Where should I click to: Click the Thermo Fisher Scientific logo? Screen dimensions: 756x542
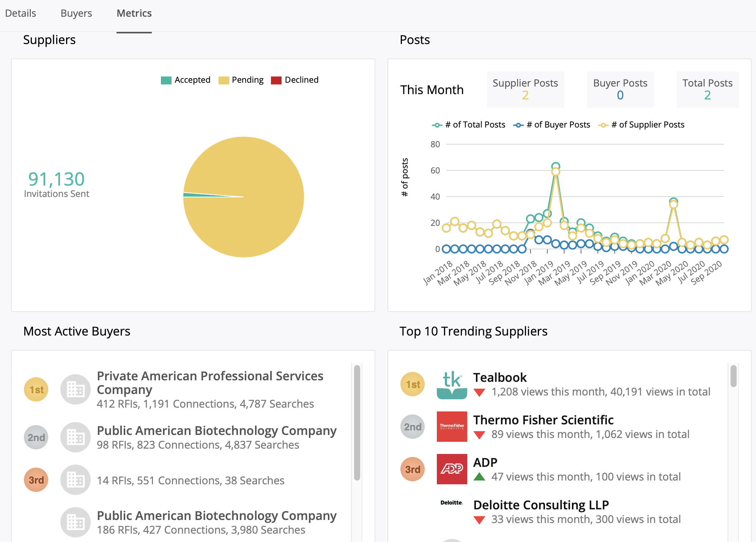tap(452, 426)
